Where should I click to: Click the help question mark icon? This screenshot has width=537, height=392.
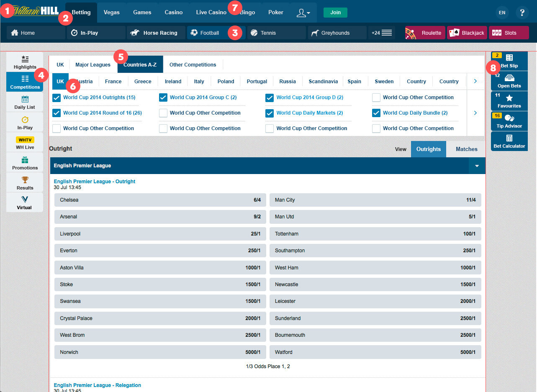[x=522, y=13]
